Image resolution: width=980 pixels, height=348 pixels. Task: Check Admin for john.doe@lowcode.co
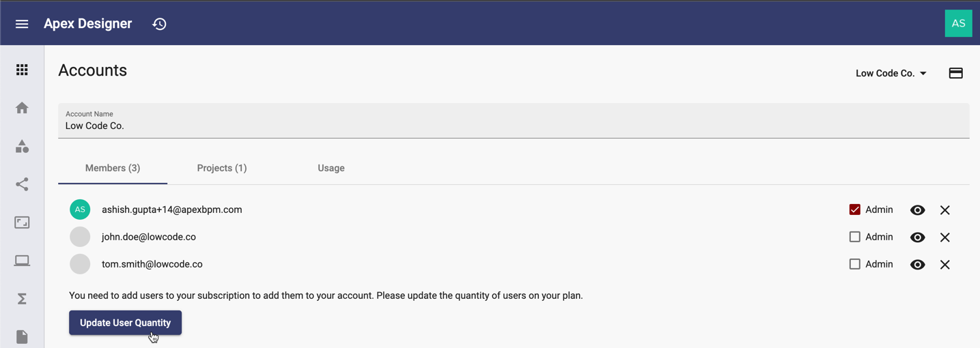tap(854, 237)
